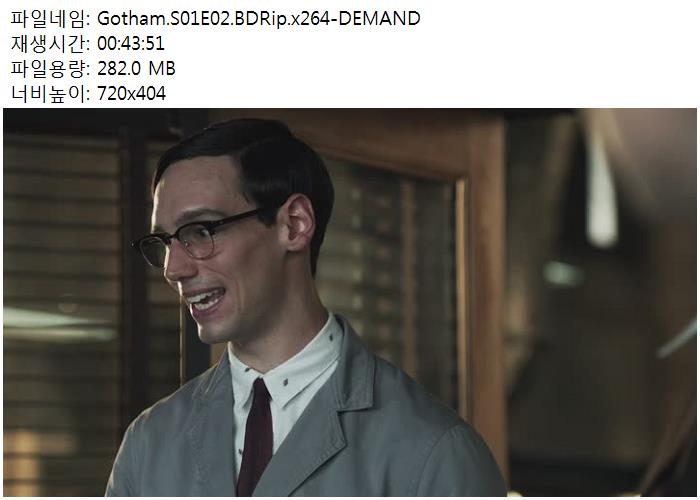Select the 00:43:51 playtime value
The image size is (700, 500).
(x=131, y=44)
